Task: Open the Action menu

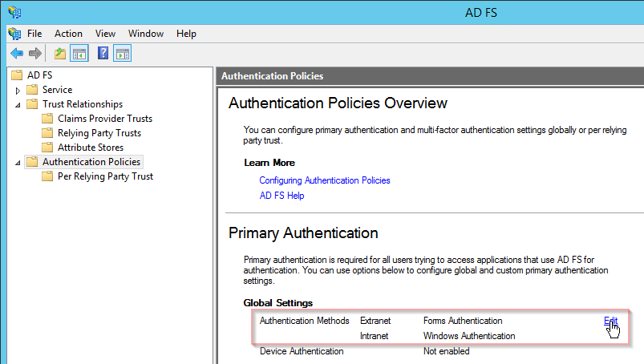Action: [69, 34]
